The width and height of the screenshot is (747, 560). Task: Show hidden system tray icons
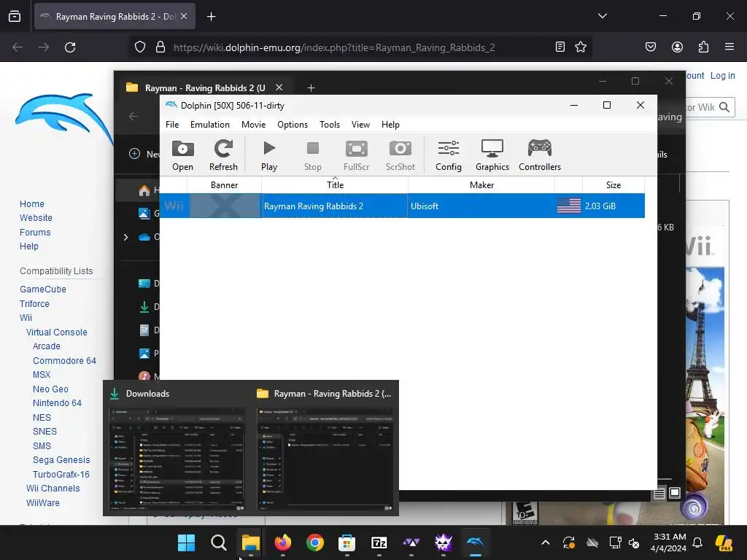pos(546,542)
